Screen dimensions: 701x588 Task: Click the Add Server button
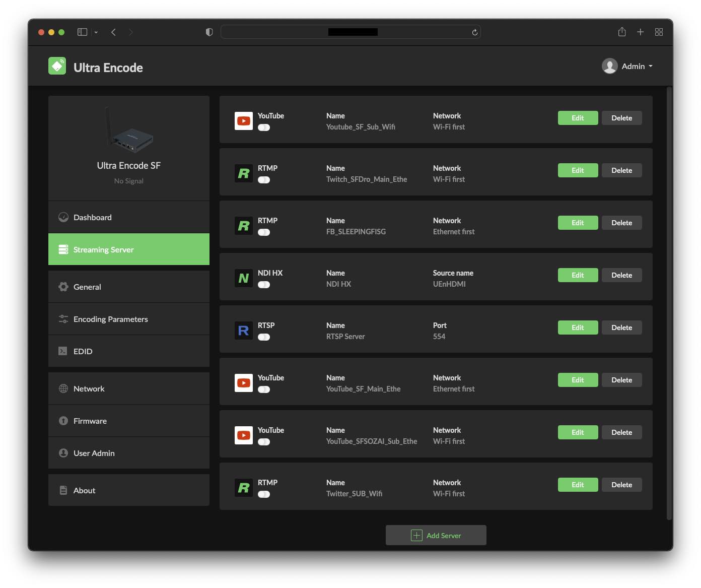(x=436, y=535)
